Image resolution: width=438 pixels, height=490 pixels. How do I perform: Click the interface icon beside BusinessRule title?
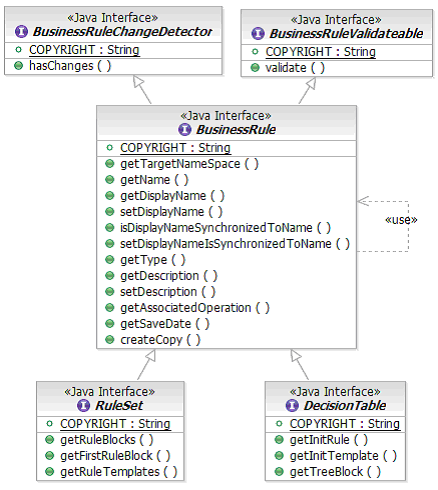click(x=185, y=129)
